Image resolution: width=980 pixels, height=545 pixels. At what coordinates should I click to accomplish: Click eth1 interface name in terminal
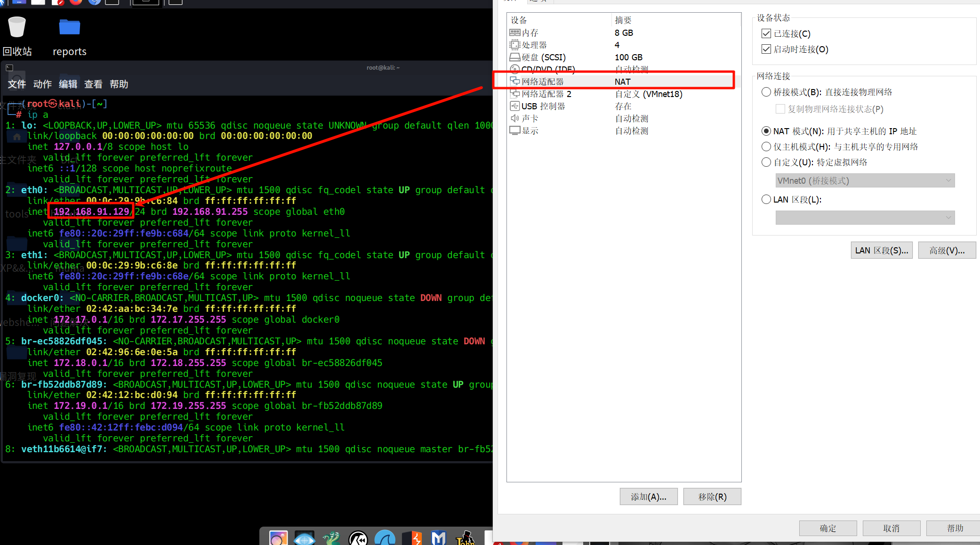[34, 255]
